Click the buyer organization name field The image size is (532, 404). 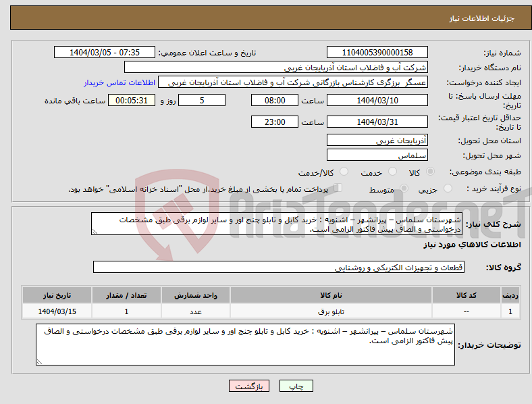(x=276, y=67)
